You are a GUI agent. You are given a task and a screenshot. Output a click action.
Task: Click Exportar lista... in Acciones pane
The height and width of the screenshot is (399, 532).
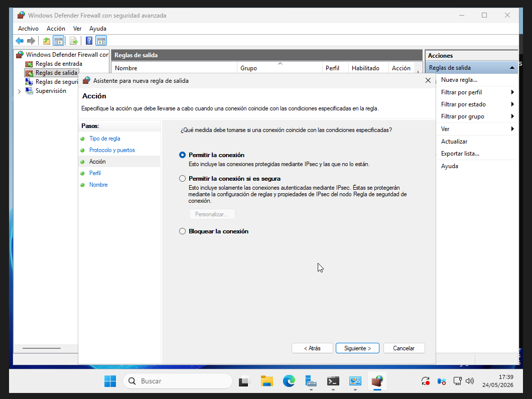pyautogui.click(x=460, y=154)
